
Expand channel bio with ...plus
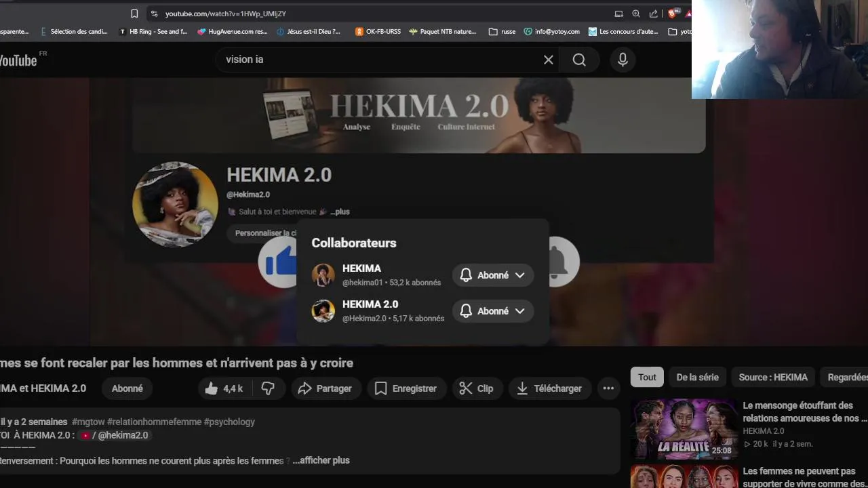pos(340,211)
